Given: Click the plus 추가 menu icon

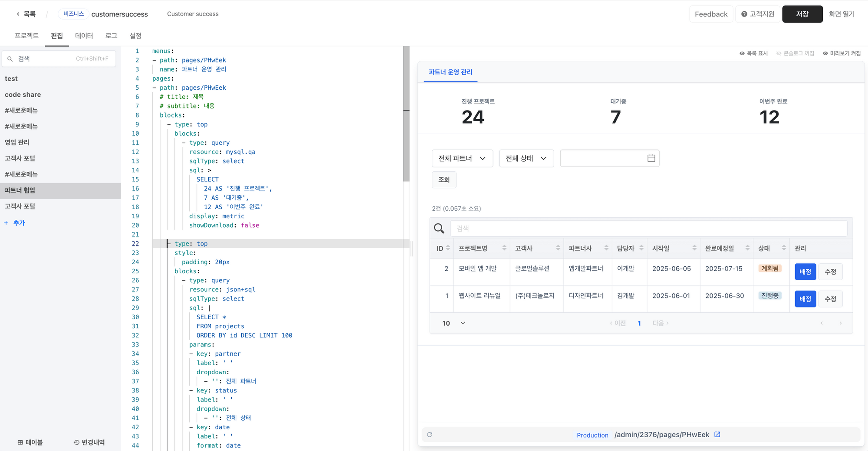Looking at the screenshot, I should pyautogui.click(x=6, y=223).
